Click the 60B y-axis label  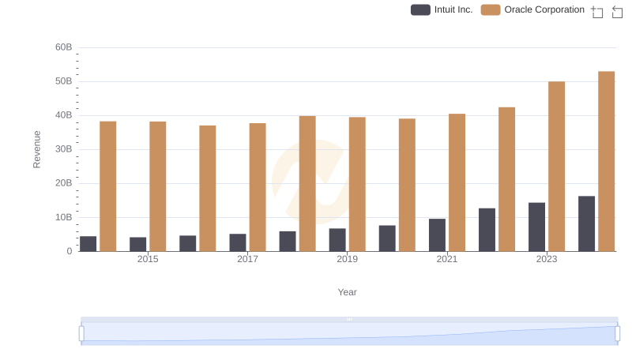63,47
